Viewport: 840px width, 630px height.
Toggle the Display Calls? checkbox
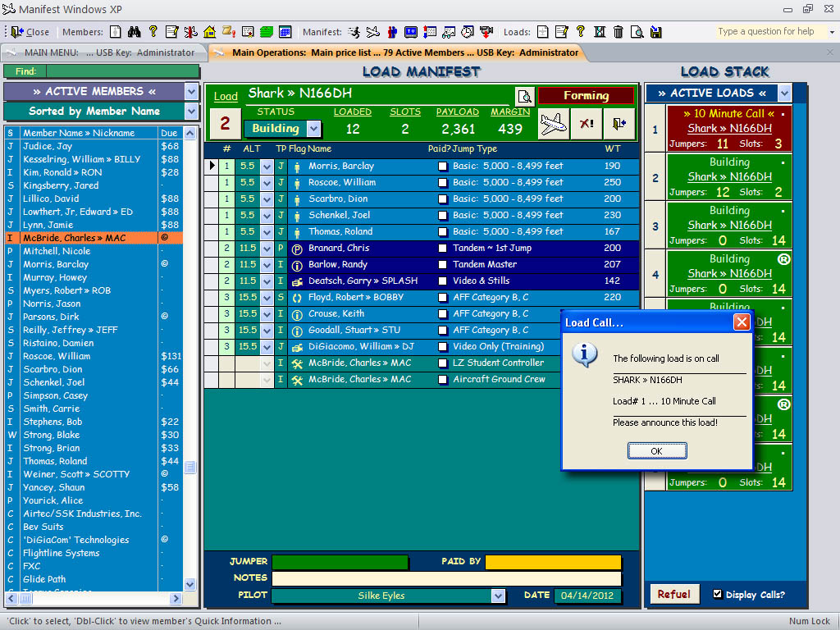pyautogui.click(x=718, y=594)
